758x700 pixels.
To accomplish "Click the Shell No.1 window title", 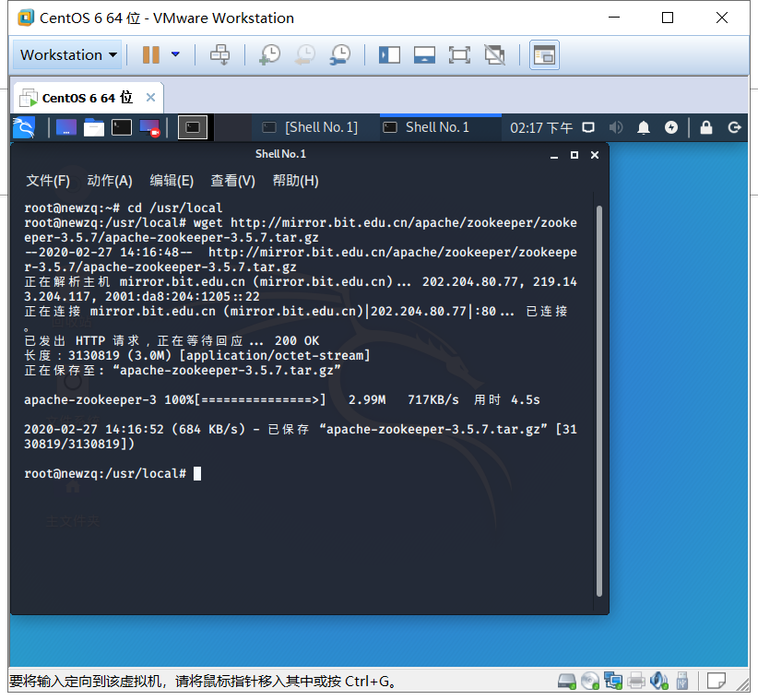I will [280, 154].
